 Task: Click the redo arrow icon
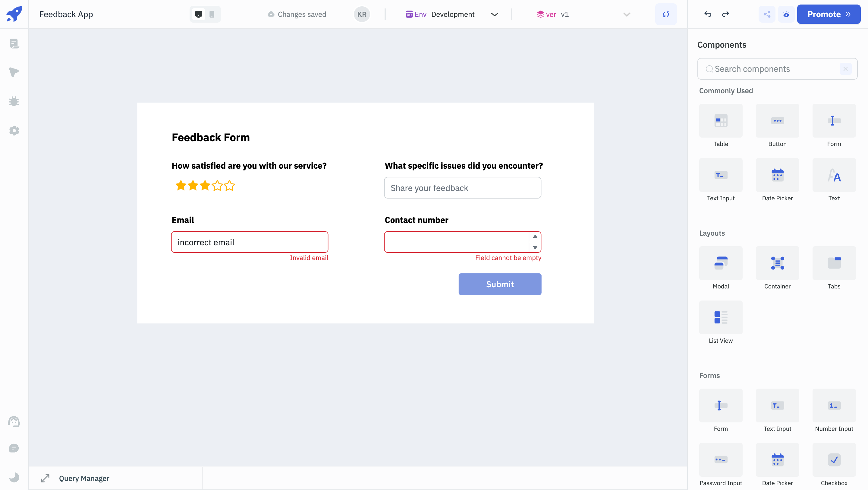coord(725,14)
